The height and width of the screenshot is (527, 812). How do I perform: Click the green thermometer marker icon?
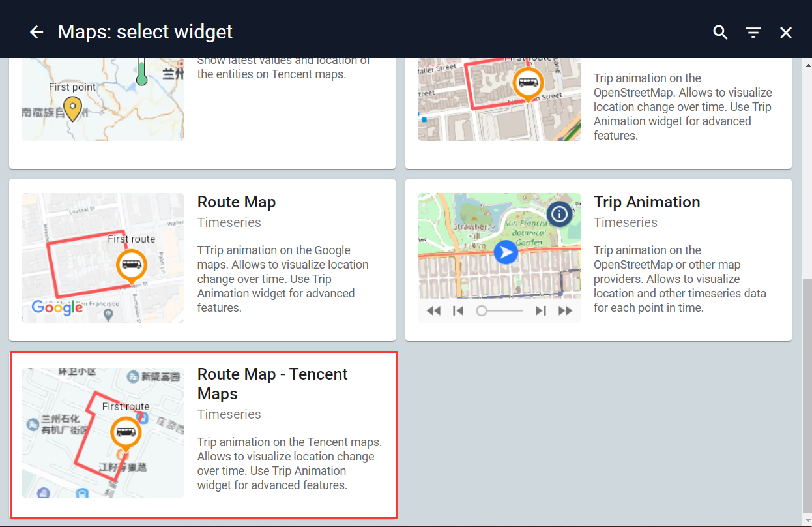pyautogui.click(x=142, y=72)
